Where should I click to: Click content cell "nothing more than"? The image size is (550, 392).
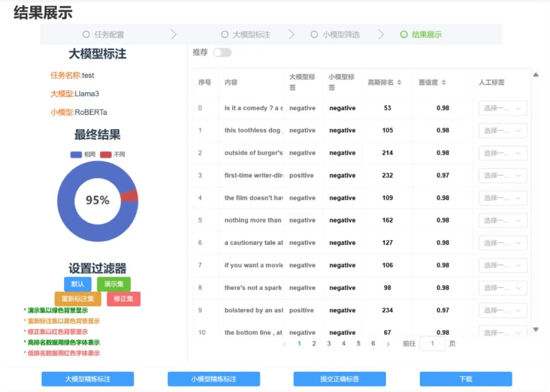[x=253, y=220]
